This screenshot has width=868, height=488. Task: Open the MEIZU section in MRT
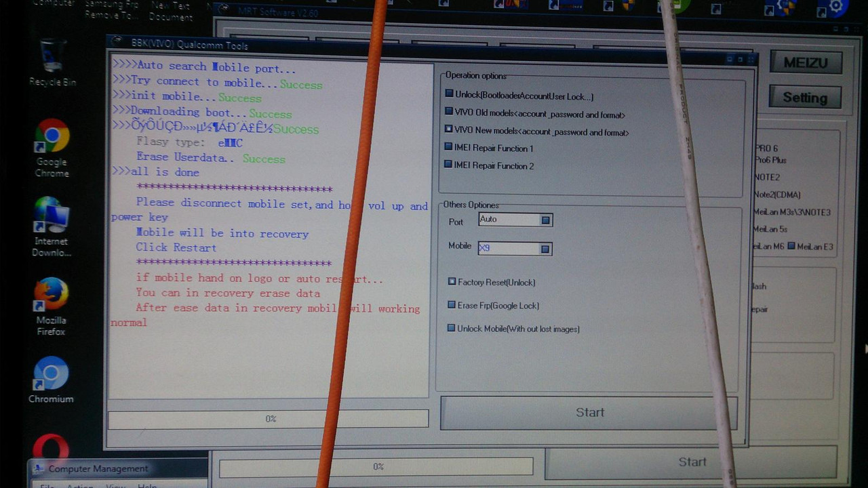point(806,62)
